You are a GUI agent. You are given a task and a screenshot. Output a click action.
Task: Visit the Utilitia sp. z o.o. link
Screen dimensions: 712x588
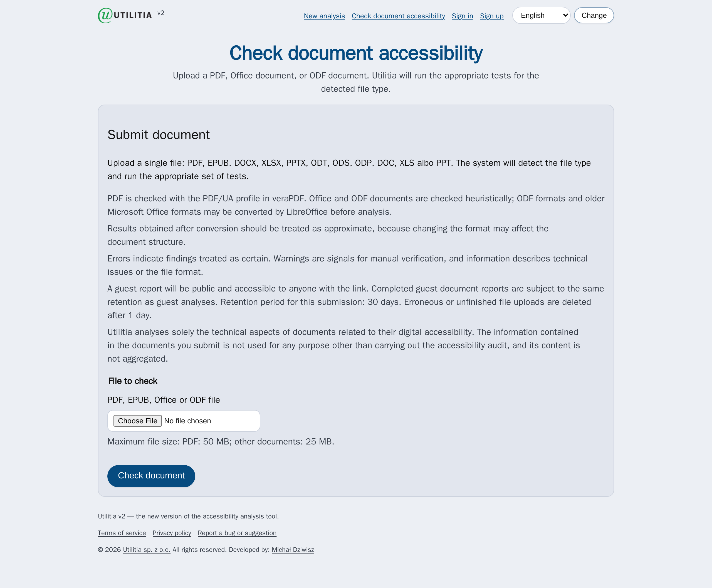(x=147, y=549)
